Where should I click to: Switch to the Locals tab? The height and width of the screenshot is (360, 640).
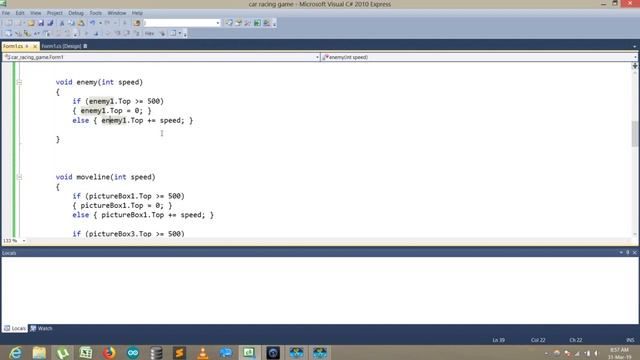tap(15, 328)
